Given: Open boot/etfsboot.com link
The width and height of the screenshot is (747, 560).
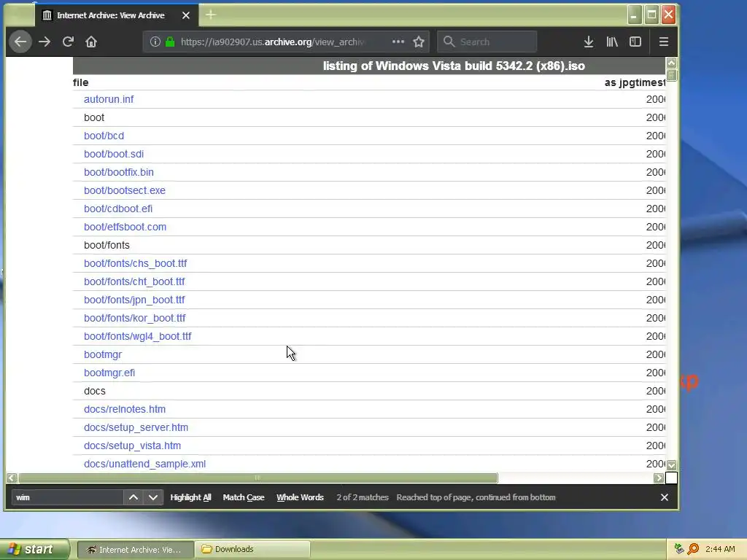Looking at the screenshot, I should click(125, 227).
